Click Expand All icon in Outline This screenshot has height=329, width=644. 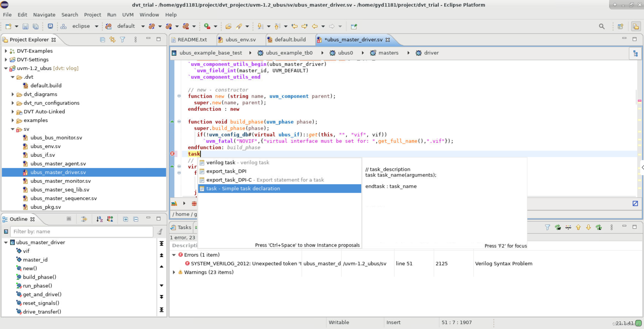125,219
